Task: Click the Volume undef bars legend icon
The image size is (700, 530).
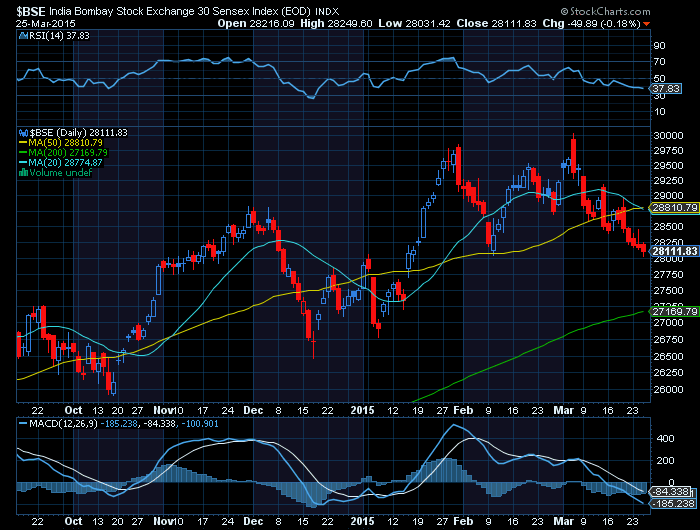Action: (23, 173)
